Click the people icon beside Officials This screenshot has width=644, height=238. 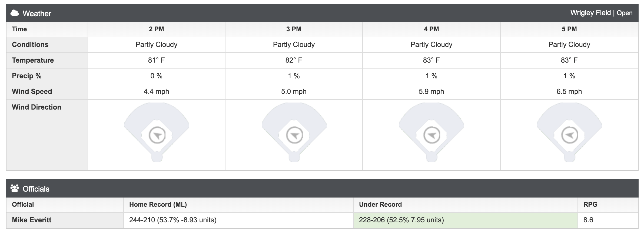(15, 188)
